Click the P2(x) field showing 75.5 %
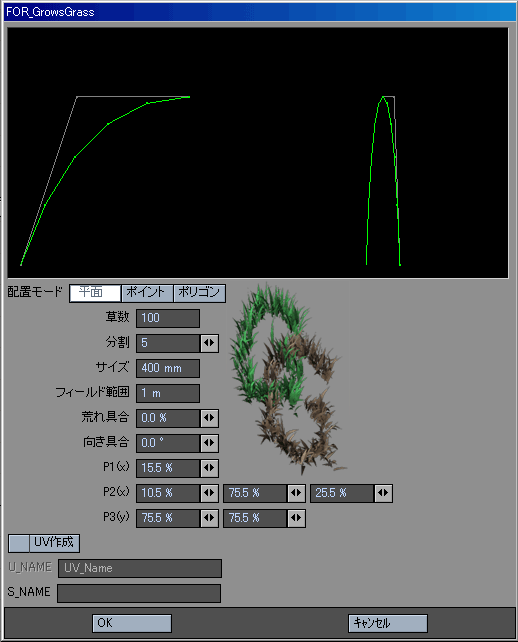Viewport: 518px width, 642px height. click(x=255, y=493)
